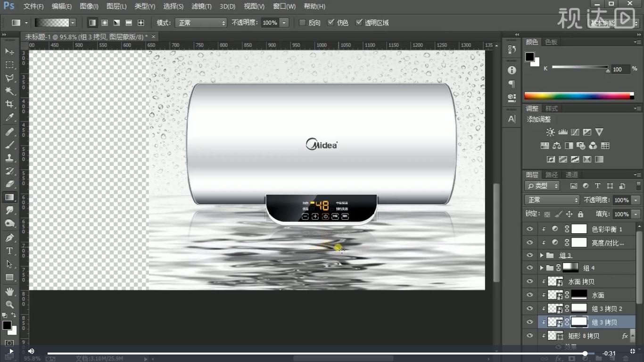This screenshot has height=362, width=644.
Task: Toggle the 透明区域 checkbox
Action: 359,23
